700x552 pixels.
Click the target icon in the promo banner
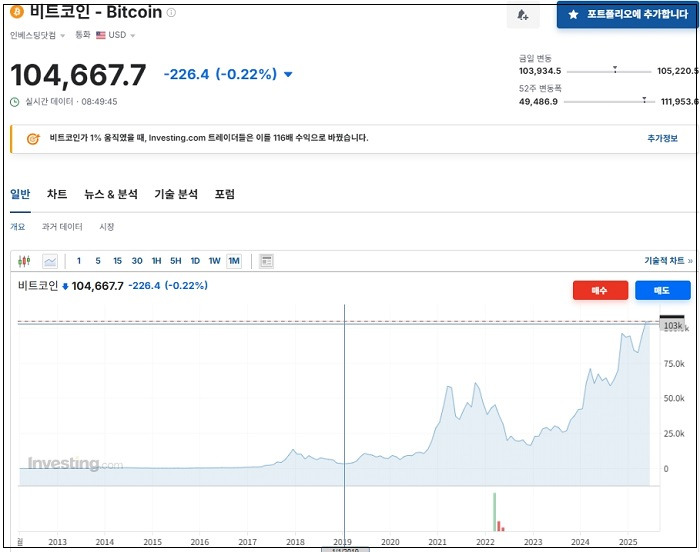click(x=33, y=139)
